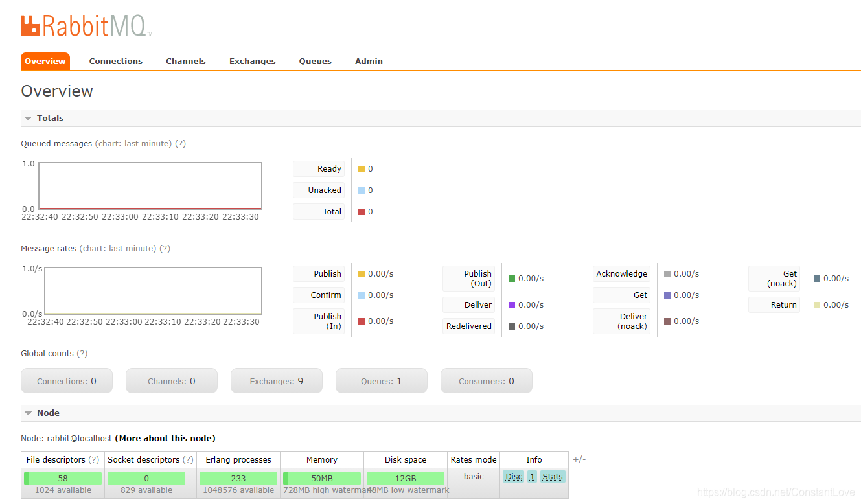Image resolution: width=861 pixels, height=504 pixels.
Task: Click the Socket descriptors 0 bar
Action: 146,478
